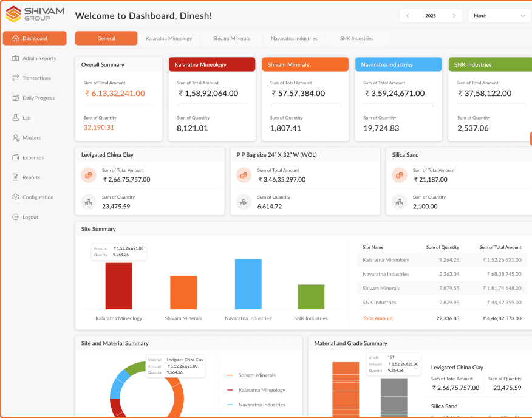Switch to the Shivam Minerals tab
Image resolution: width=532 pixels, height=418 pixels.
coord(231,38)
